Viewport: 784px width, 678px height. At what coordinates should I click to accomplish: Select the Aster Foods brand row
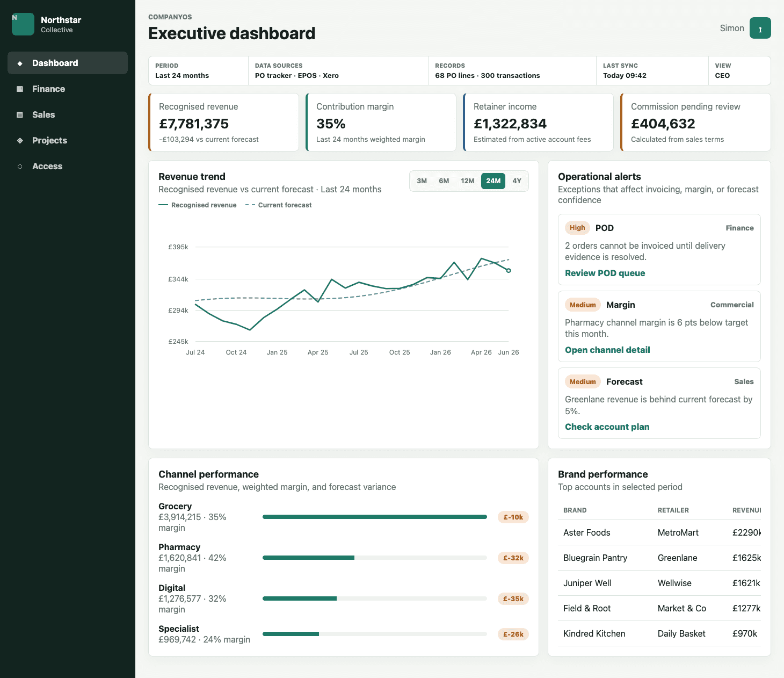point(659,532)
